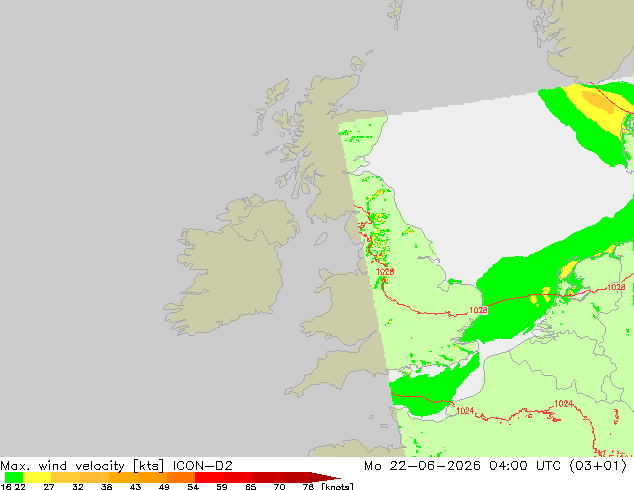Click the green 16–22 knots legend swatch
Screen dimensions: 634x490
pyautogui.click(x=14, y=477)
